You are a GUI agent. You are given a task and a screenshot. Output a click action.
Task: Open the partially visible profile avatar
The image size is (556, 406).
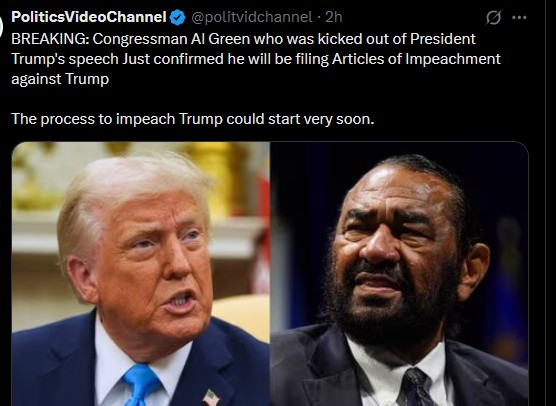[1, 27]
